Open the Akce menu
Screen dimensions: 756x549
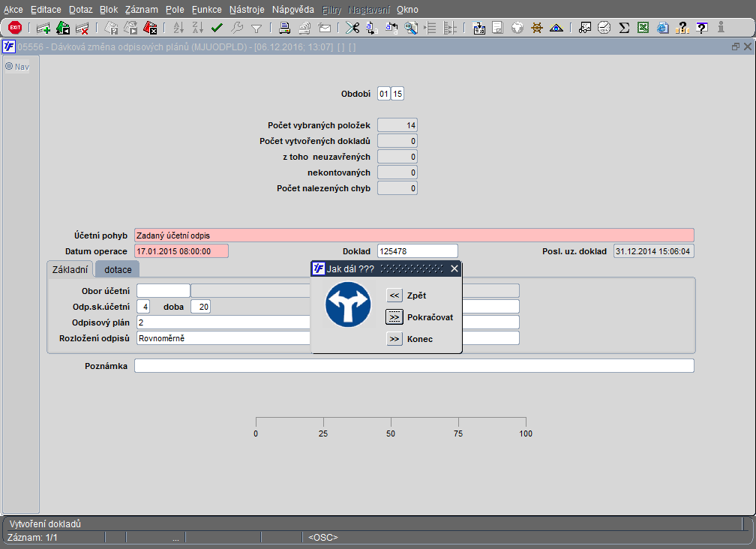click(13, 10)
